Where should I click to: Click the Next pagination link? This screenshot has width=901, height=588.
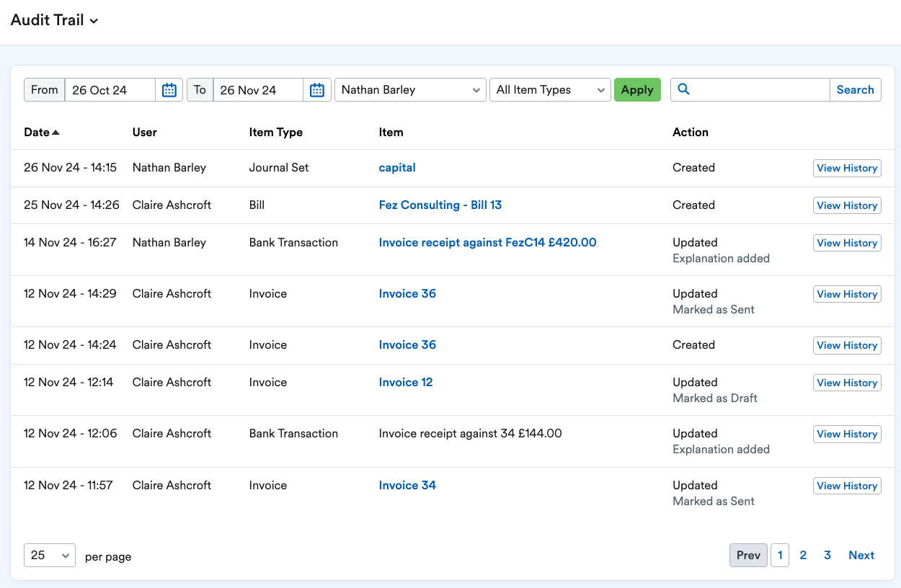[x=861, y=555]
